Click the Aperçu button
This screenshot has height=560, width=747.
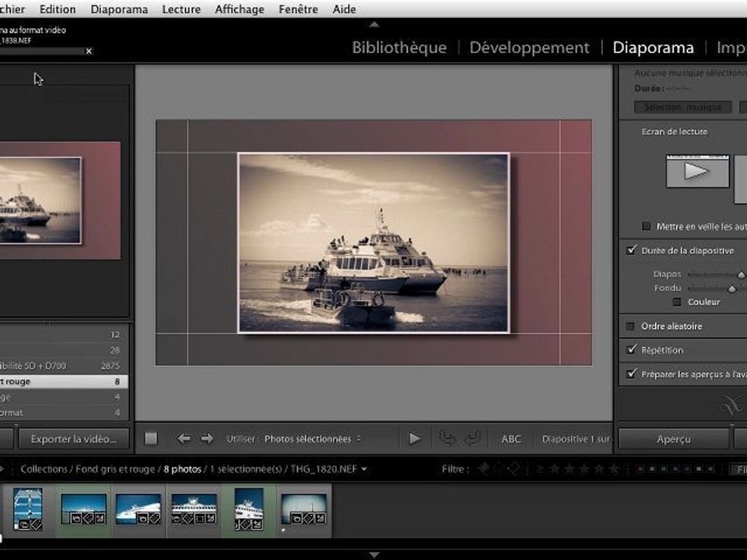(x=674, y=439)
